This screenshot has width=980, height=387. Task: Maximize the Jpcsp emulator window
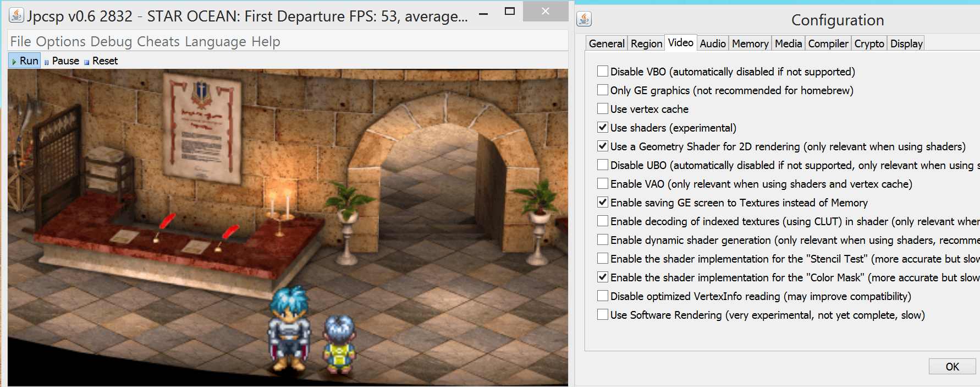click(510, 12)
